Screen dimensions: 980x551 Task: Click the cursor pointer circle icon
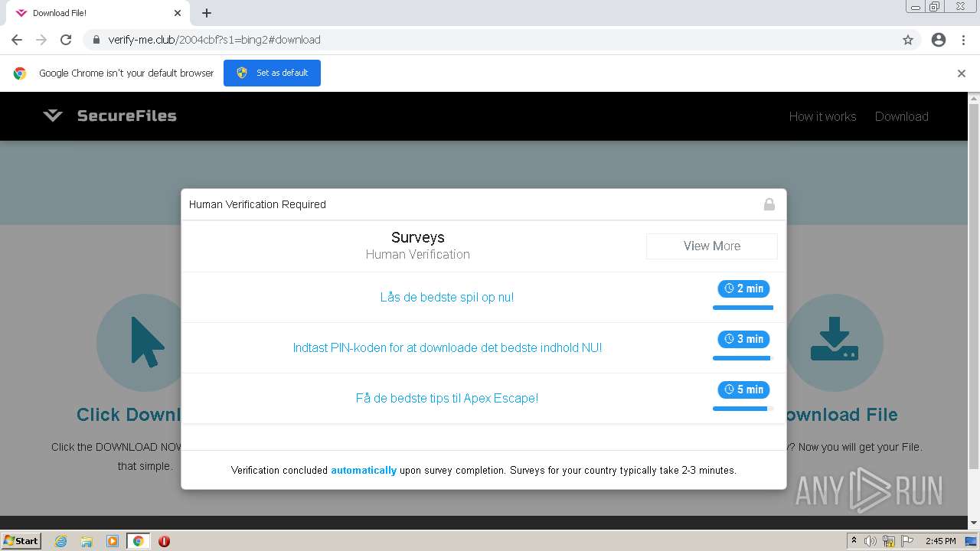click(145, 342)
